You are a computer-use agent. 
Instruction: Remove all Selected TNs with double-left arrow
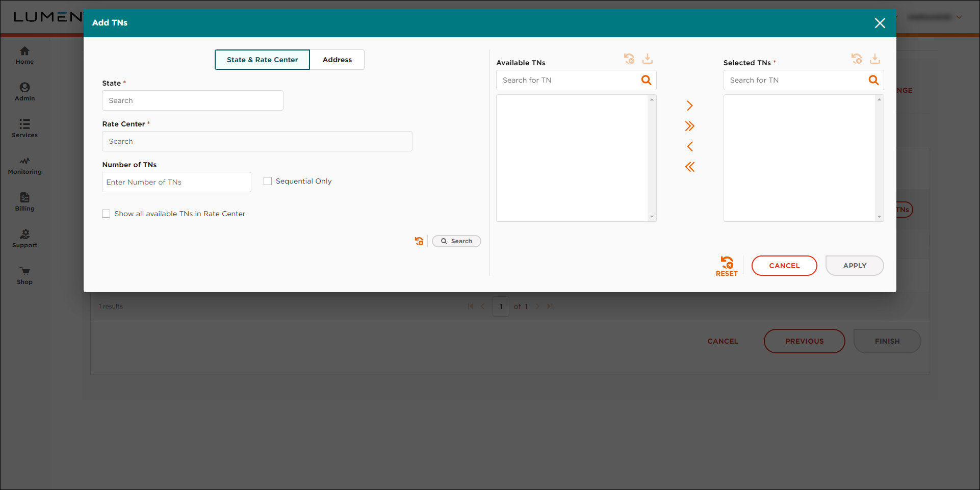pos(689,166)
